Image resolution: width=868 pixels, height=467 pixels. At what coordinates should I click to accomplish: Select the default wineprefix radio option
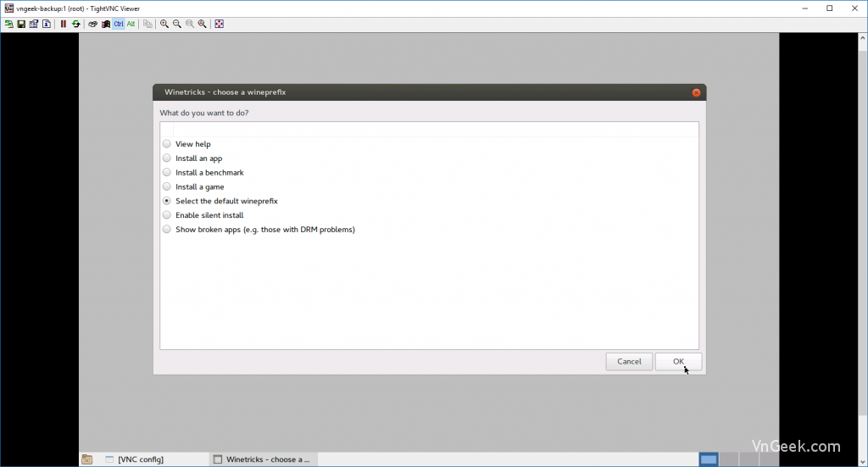(167, 201)
